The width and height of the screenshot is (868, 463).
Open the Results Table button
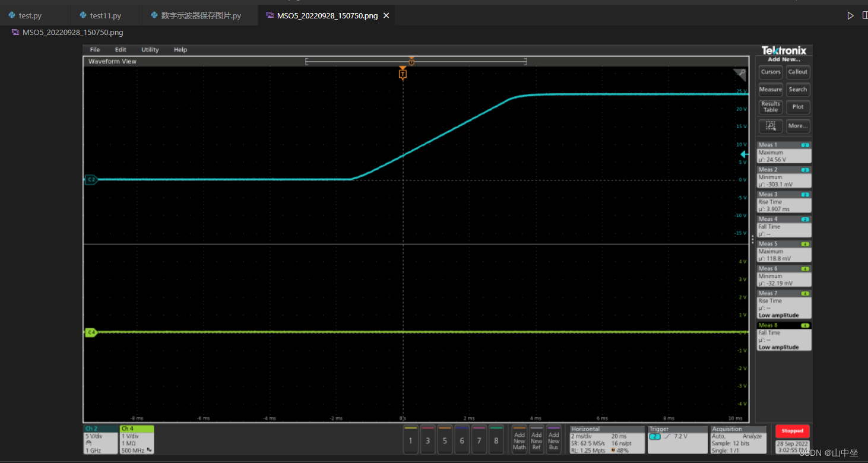(x=771, y=107)
